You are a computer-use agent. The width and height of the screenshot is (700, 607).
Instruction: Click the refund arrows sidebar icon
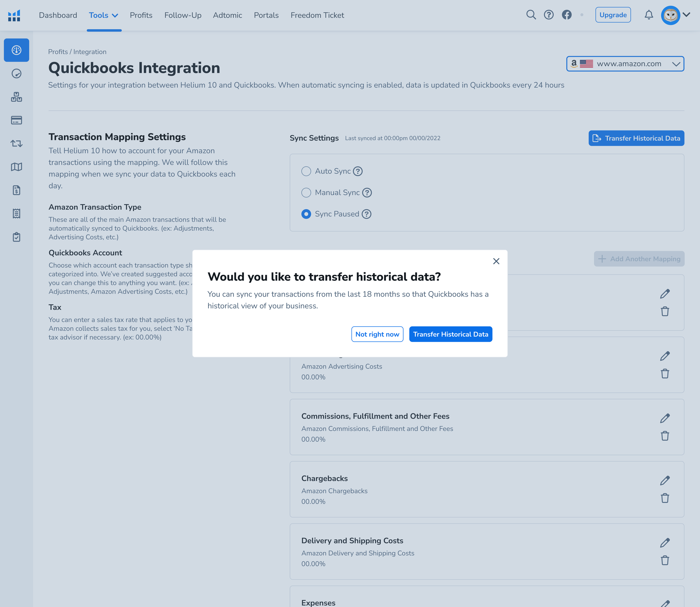pyautogui.click(x=16, y=144)
